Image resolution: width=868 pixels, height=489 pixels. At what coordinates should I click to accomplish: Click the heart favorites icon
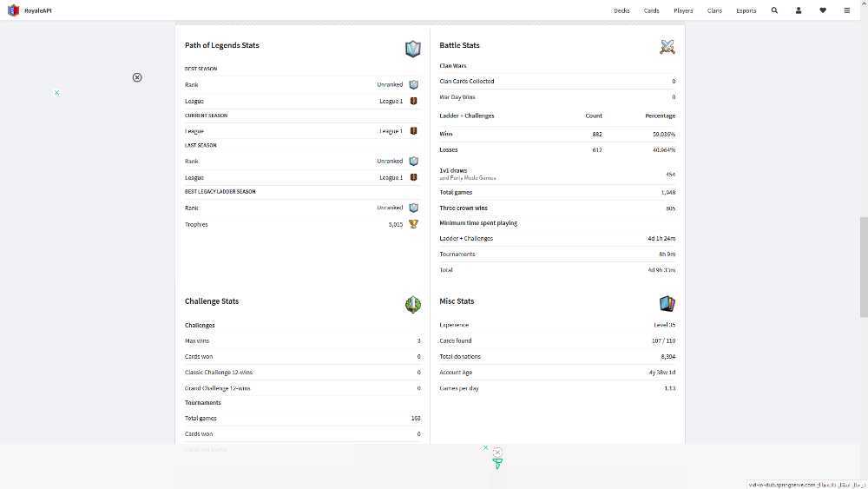[823, 10]
